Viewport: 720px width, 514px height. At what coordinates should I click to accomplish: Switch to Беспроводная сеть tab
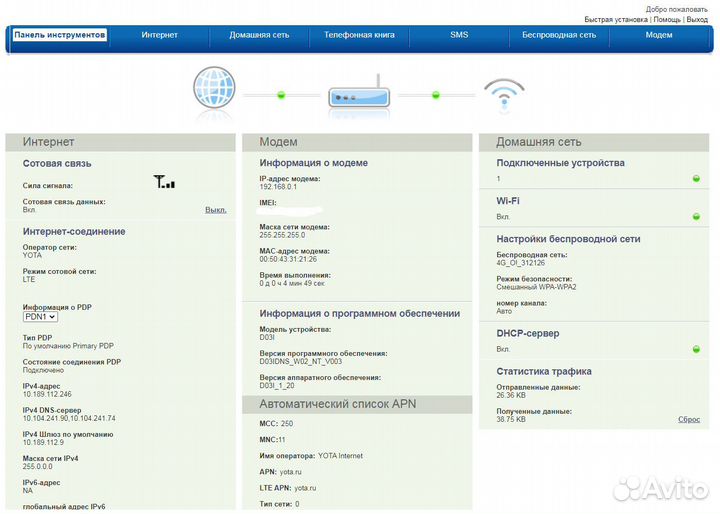pyautogui.click(x=559, y=35)
